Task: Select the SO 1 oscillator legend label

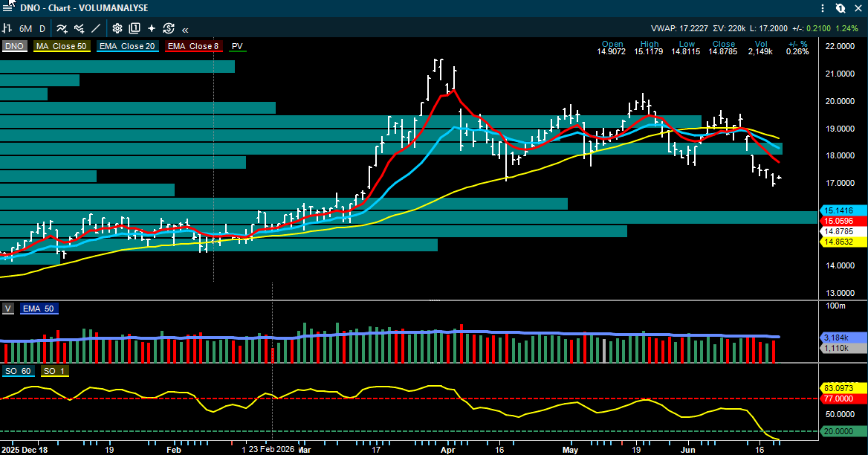Action: point(54,371)
